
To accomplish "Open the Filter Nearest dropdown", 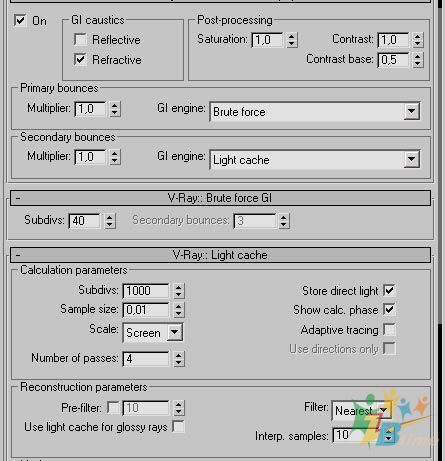I will click(362, 410).
